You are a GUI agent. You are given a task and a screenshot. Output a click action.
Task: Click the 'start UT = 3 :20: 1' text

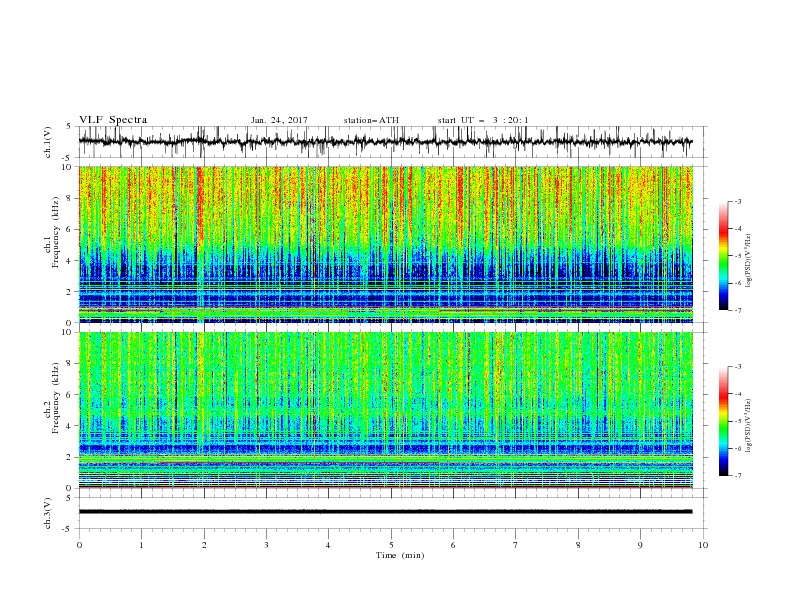click(x=483, y=120)
